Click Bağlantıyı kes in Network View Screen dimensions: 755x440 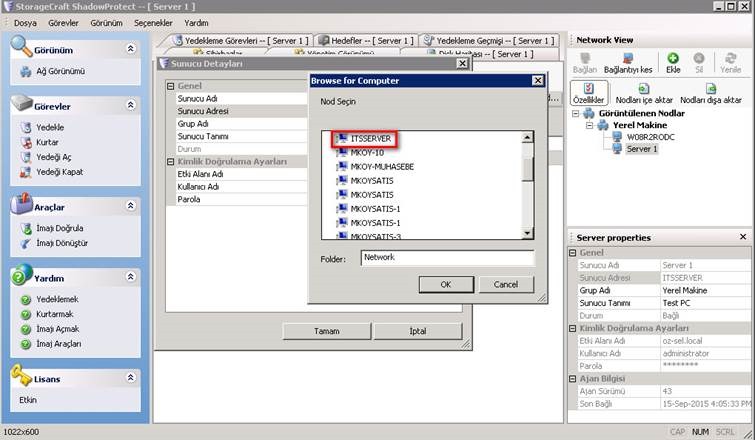[x=628, y=63]
